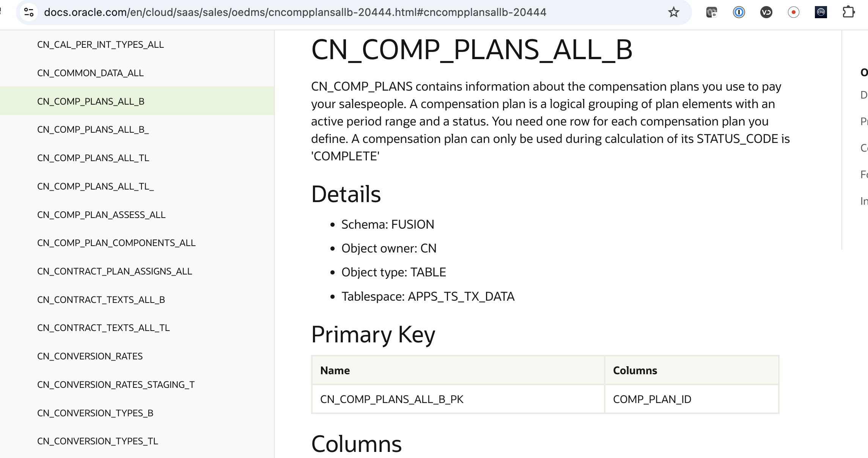Open Primary Key link in page outline
This screenshot has height=458, width=868.
click(865, 121)
